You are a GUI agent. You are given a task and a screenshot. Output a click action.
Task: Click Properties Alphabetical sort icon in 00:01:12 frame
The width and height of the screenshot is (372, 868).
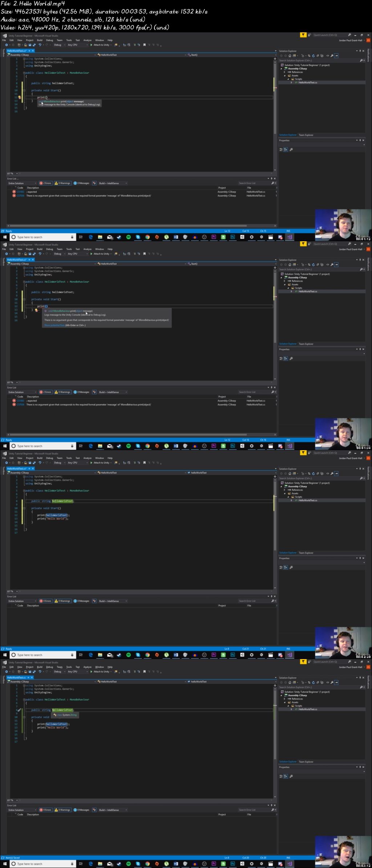286,149
